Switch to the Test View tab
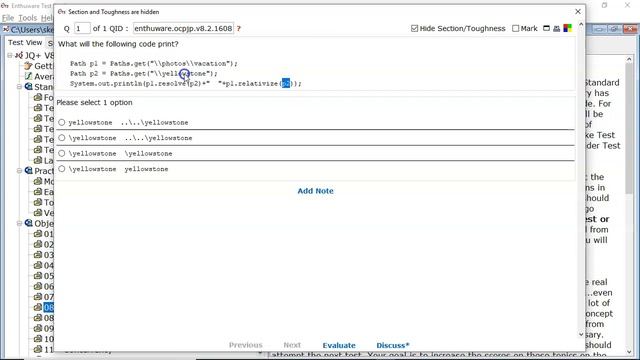Screen dimensions: 640x360 pyautogui.click(x=25, y=42)
